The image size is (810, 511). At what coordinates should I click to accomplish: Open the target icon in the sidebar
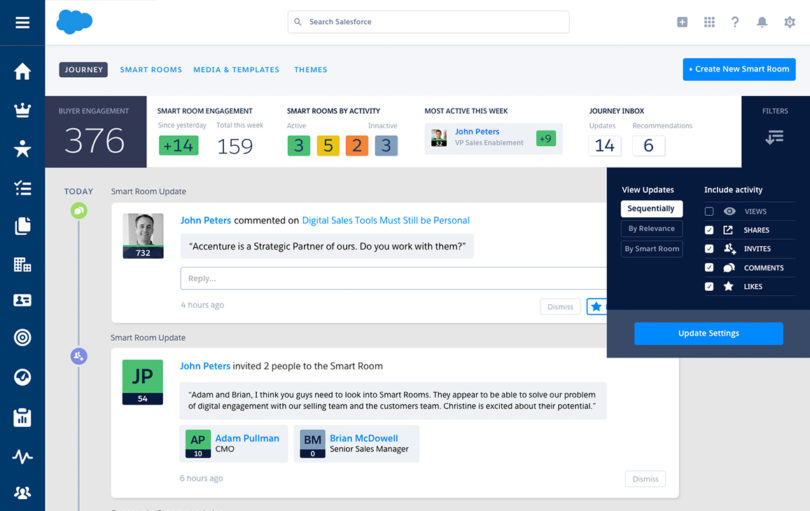pos(22,337)
